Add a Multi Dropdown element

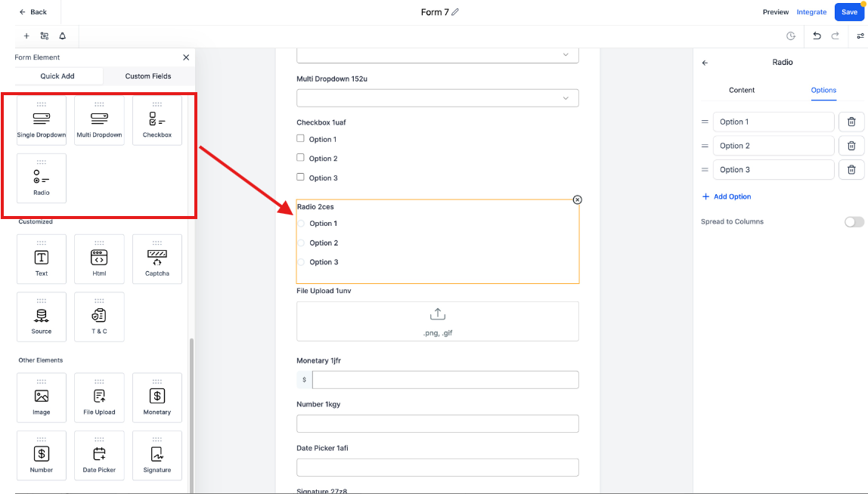(99, 121)
